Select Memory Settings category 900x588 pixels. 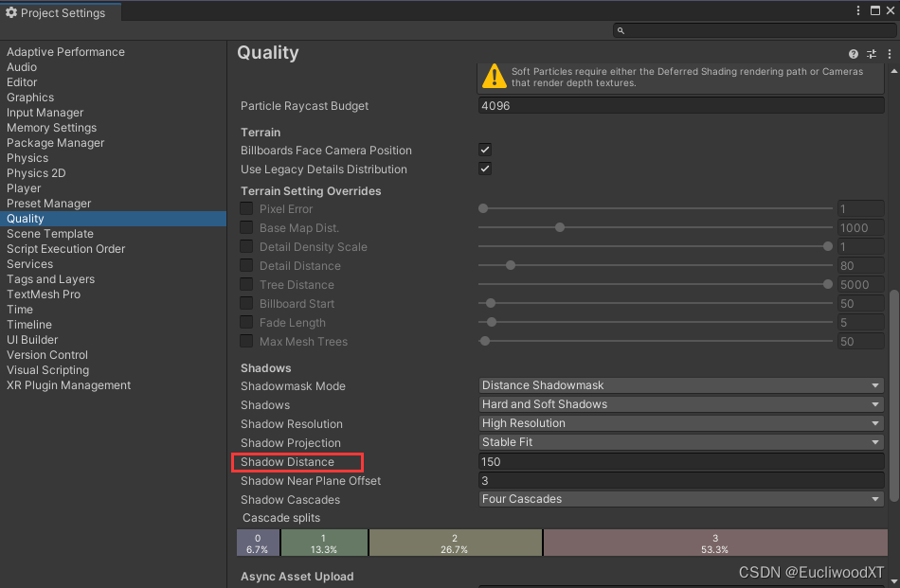(x=52, y=127)
